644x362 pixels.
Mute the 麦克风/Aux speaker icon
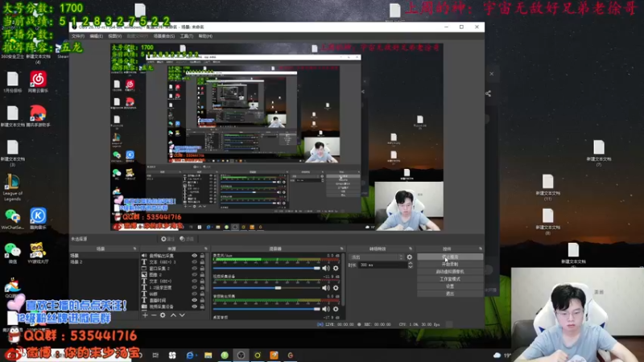point(326,268)
